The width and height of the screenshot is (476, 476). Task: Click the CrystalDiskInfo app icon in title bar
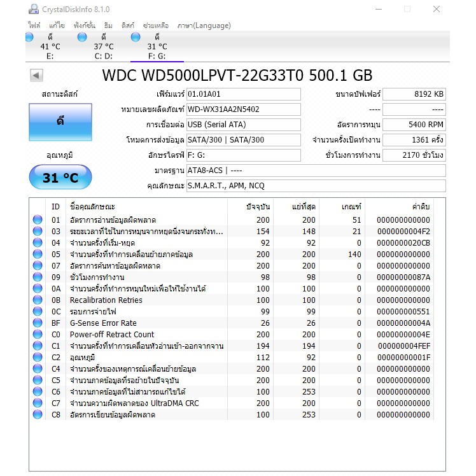pos(33,9)
